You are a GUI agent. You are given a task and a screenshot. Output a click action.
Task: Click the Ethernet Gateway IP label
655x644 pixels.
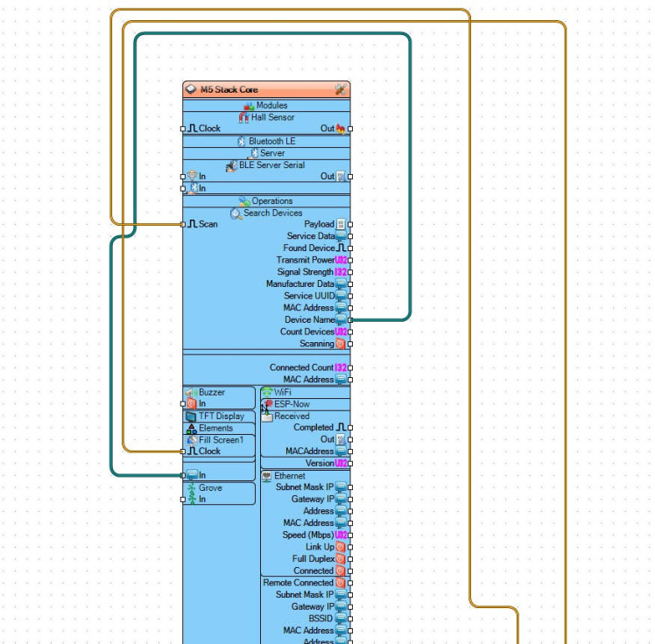[313, 499]
